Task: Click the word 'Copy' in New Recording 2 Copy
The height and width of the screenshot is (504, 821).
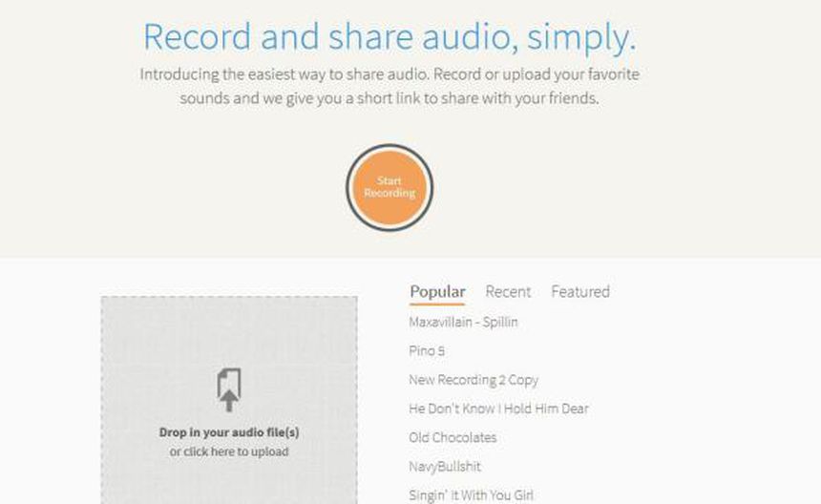Action: 522,380
